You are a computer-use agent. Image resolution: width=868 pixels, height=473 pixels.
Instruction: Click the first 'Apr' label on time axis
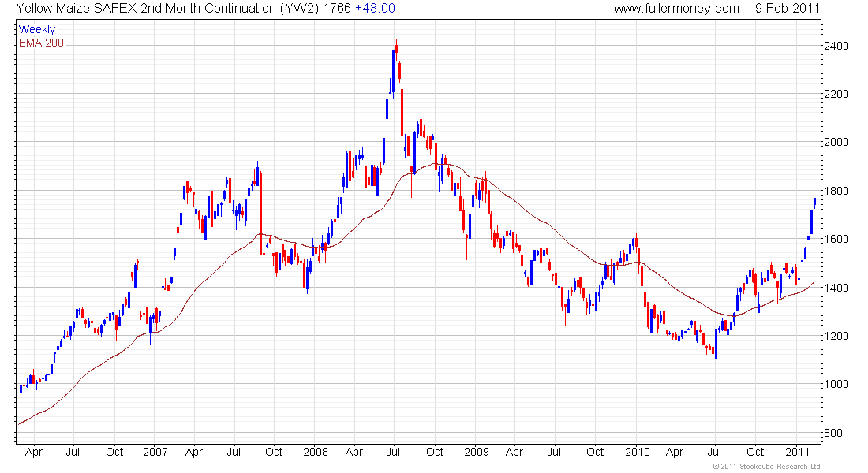coord(34,452)
